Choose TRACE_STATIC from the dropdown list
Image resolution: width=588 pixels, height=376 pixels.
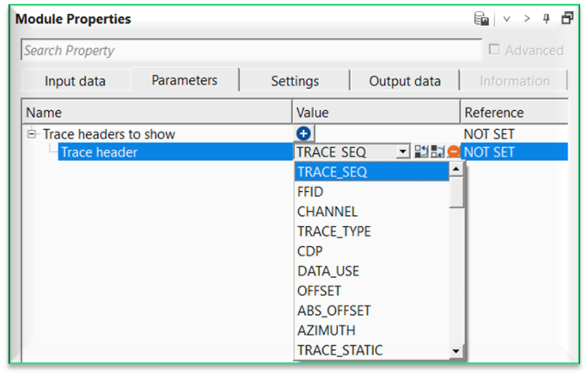coord(371,350)
